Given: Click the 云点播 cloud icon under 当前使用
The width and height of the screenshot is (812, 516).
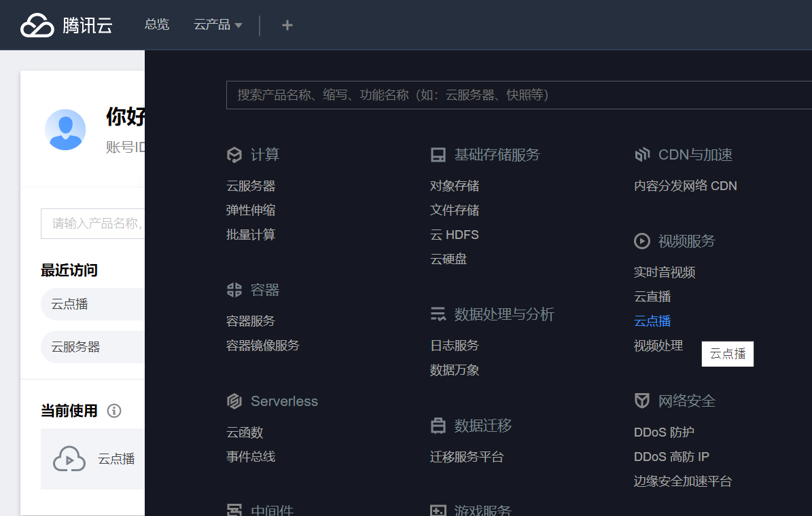Looking at the screenshot, I should 69,459.
